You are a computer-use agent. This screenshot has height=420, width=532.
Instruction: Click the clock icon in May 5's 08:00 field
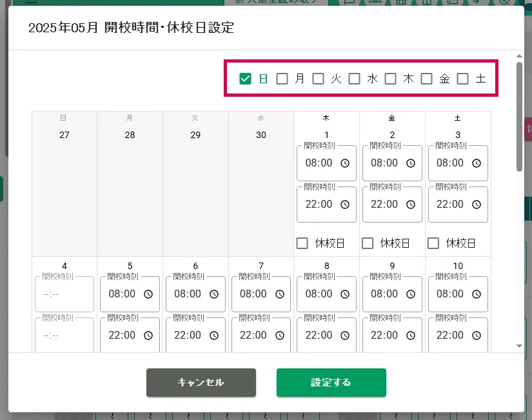148,294
